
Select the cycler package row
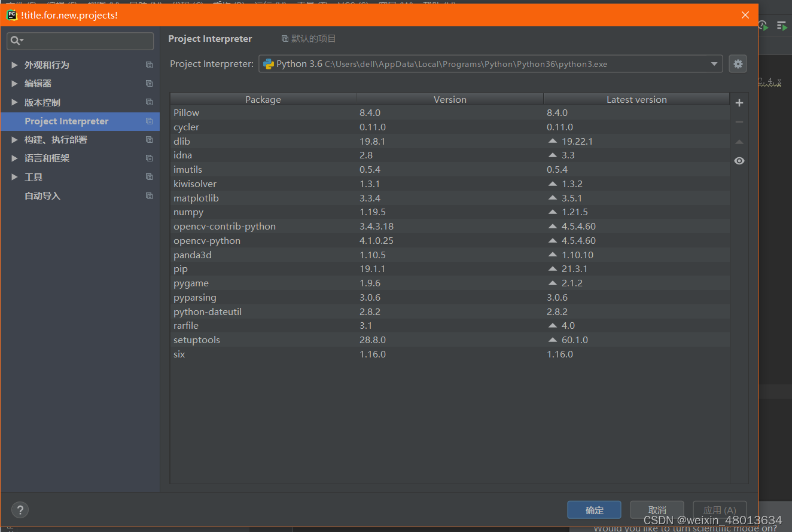point(450,127)
